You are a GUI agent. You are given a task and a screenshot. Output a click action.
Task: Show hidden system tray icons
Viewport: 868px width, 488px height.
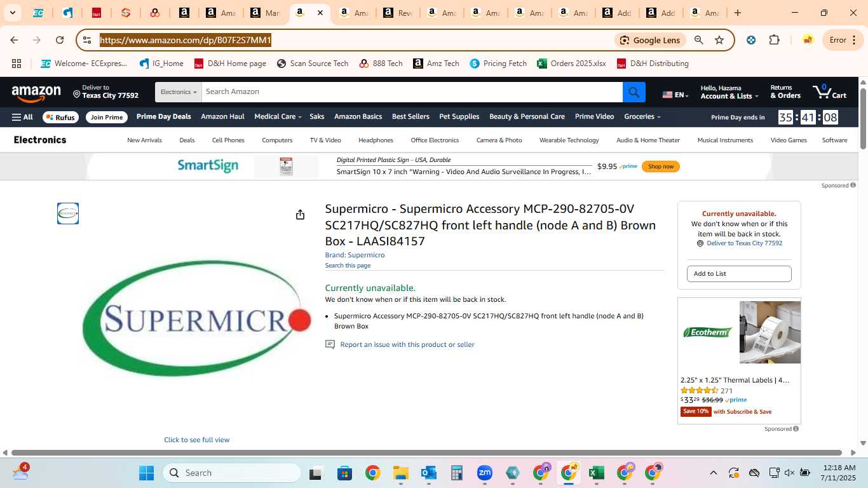click(713, 473)
